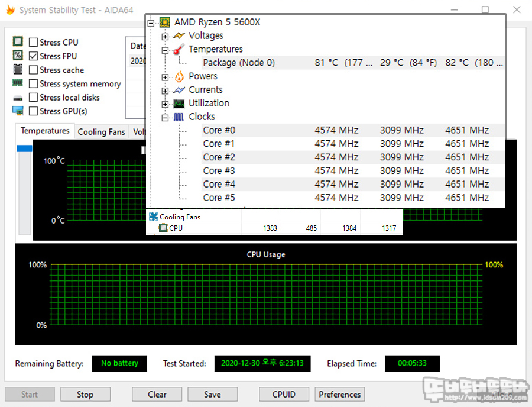This screenshot has height=407, width=532.
Task: Save the test results
Action: 212,395
